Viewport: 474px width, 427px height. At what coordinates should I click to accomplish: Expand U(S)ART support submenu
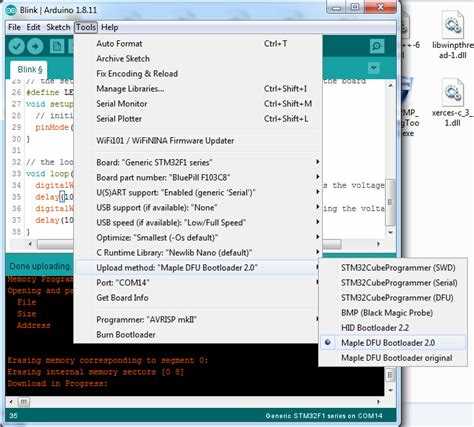coord(198,192)
